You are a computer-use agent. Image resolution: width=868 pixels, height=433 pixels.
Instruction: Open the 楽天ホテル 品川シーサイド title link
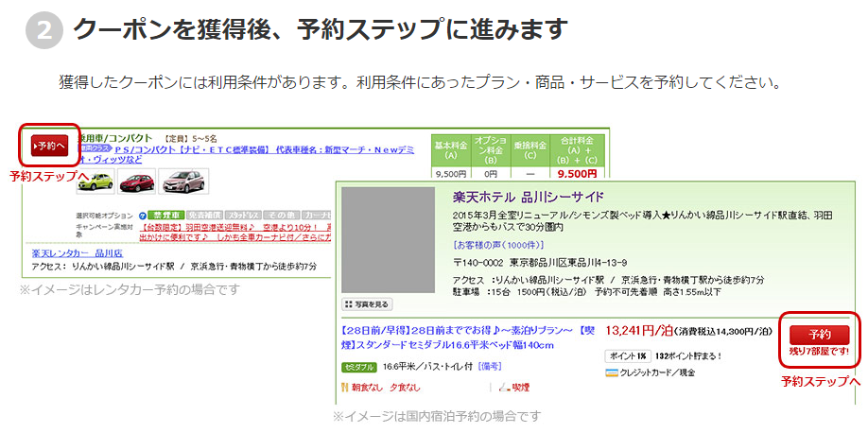point(528,197)
